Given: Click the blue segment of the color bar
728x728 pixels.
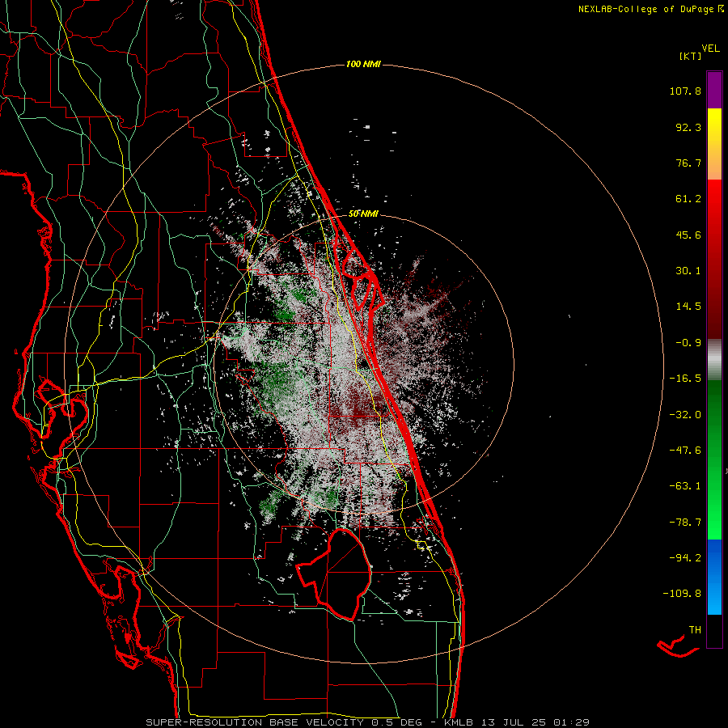Looking at the screenshot, I should tap(714, 577).
